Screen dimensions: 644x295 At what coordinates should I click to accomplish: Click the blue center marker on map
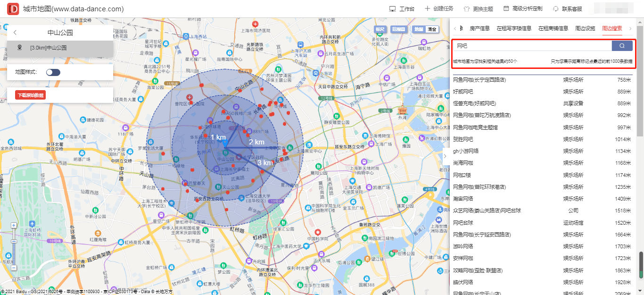click(225, 142)
